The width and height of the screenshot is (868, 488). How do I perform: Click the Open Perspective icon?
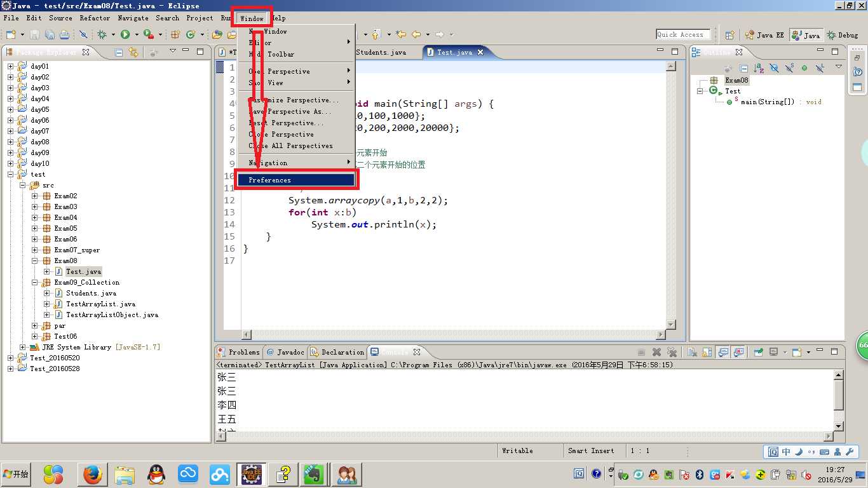pos(730,35)
